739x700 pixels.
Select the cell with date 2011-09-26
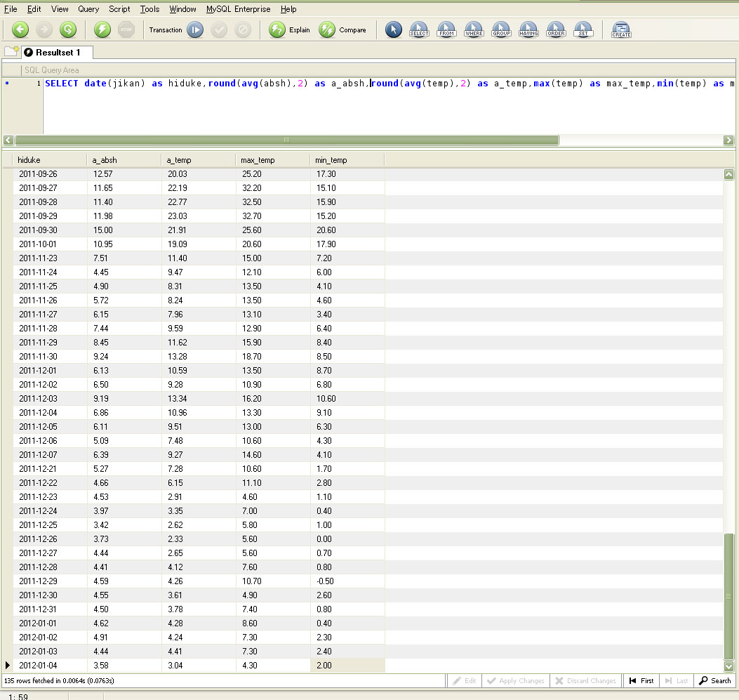[x=50, y=174]
